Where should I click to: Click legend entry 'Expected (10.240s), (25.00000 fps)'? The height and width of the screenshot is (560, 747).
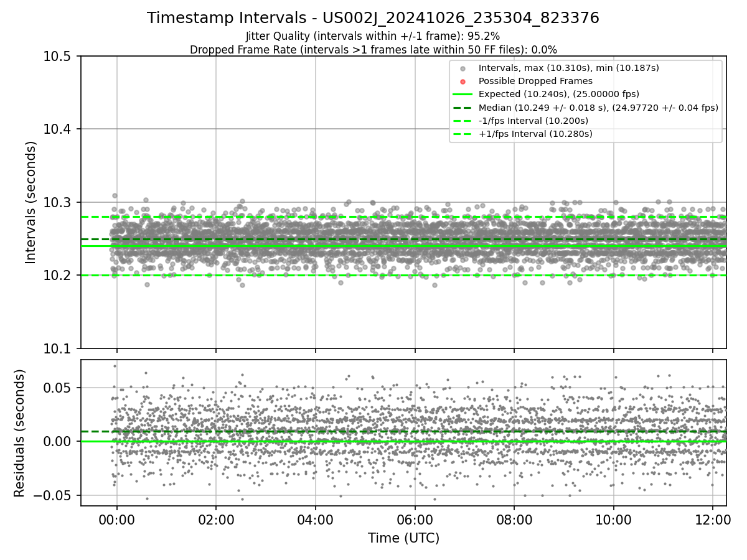pos(559,94)
